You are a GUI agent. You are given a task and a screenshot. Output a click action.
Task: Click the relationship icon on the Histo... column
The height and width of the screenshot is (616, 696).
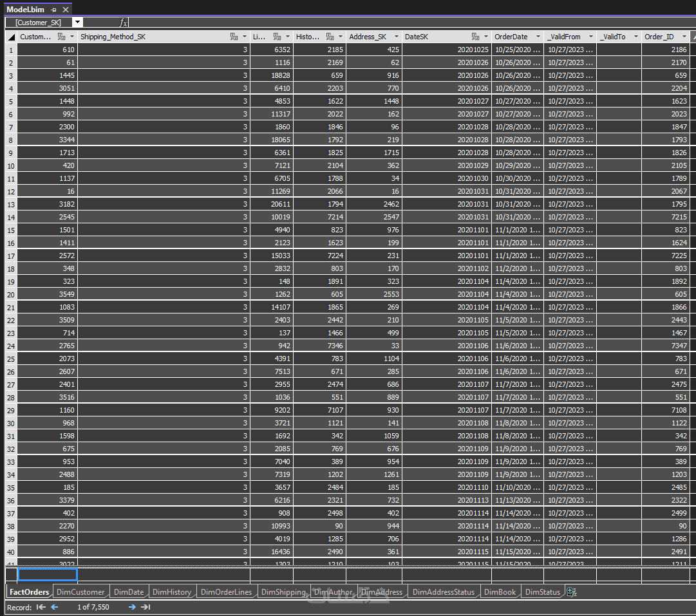[330, 37]
